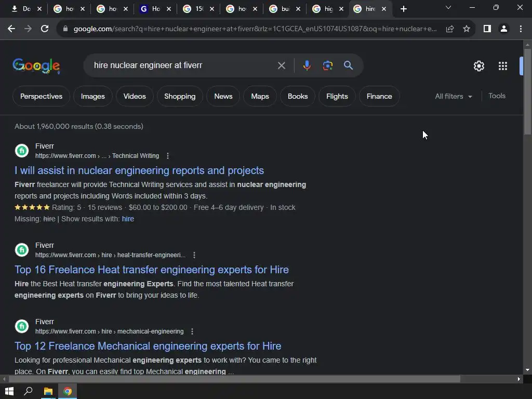This screenshot has width=532, height=399.
Task: Filter results by Videos
Action: (135, 96)
